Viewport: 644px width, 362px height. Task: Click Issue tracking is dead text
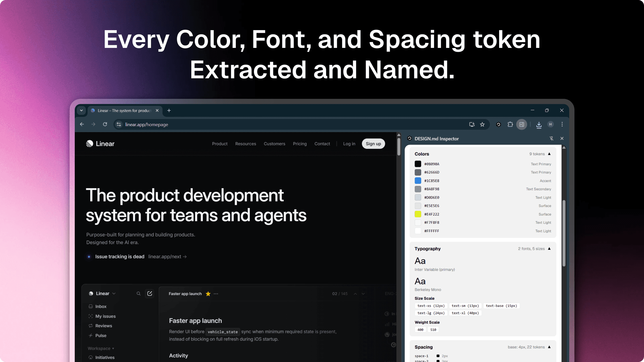click(120, 257)
